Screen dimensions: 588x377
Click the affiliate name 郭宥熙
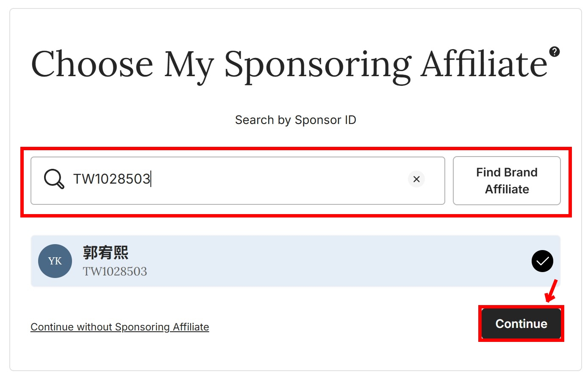click(x=105, y=253)
